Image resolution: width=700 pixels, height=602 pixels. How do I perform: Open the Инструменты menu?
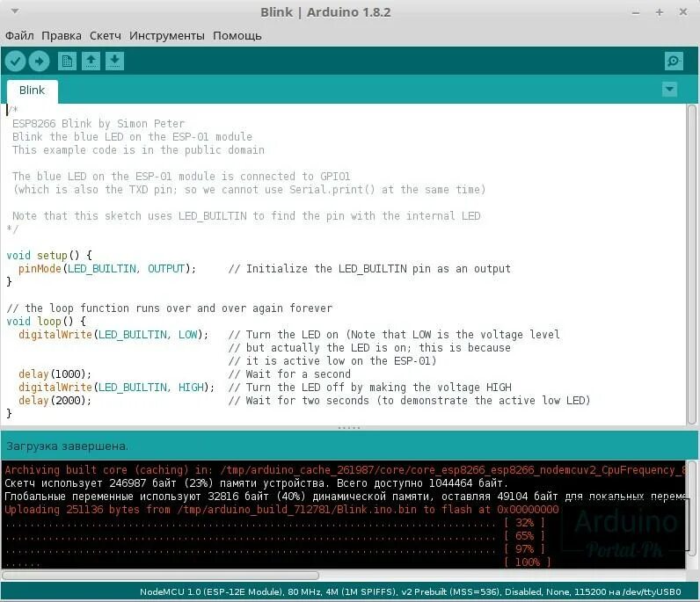pos(167,35)
